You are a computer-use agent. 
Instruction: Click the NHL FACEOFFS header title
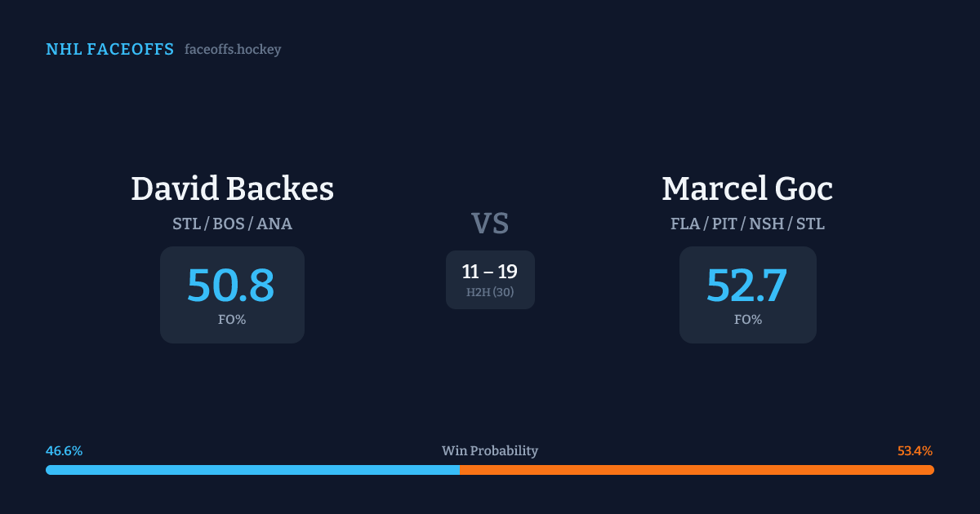point(109,50)
